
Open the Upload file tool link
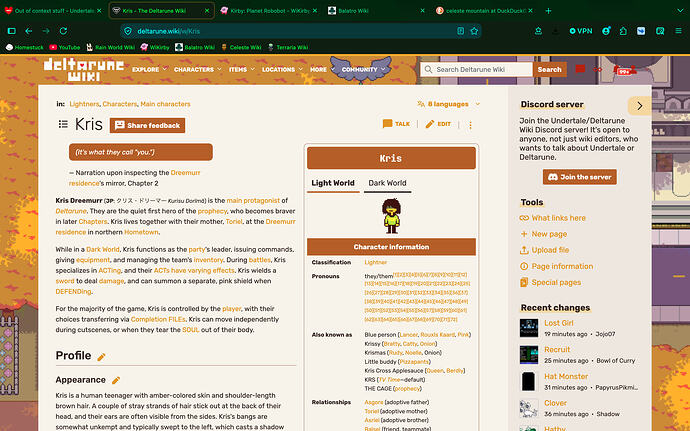(544, 250)
